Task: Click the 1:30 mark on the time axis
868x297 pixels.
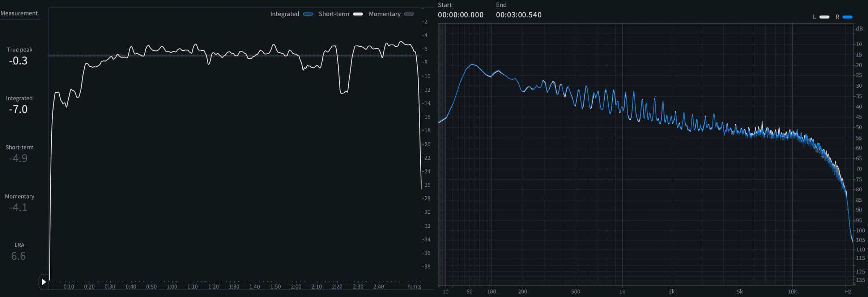Action: tap(234, 286)
